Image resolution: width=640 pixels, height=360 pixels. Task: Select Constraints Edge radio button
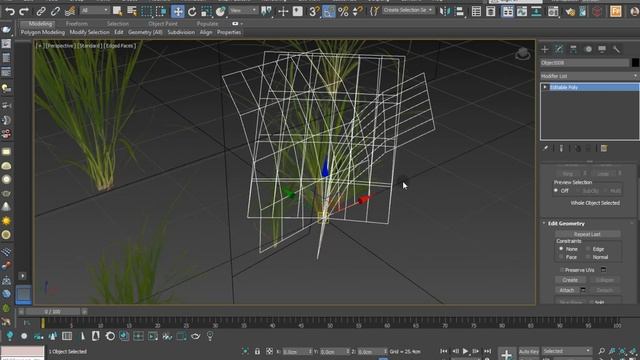pos(588,249)
